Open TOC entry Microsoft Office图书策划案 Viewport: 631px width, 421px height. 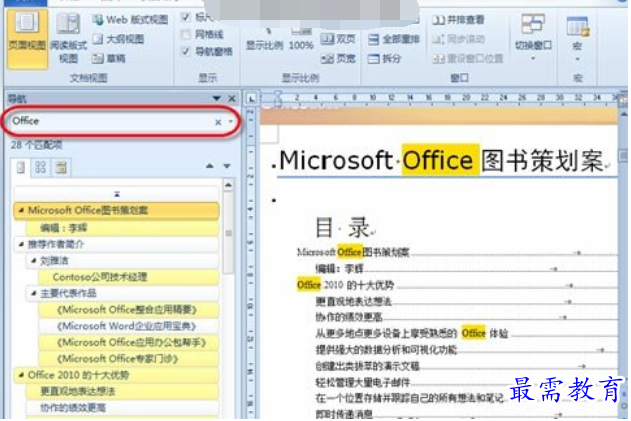(353, 252)
